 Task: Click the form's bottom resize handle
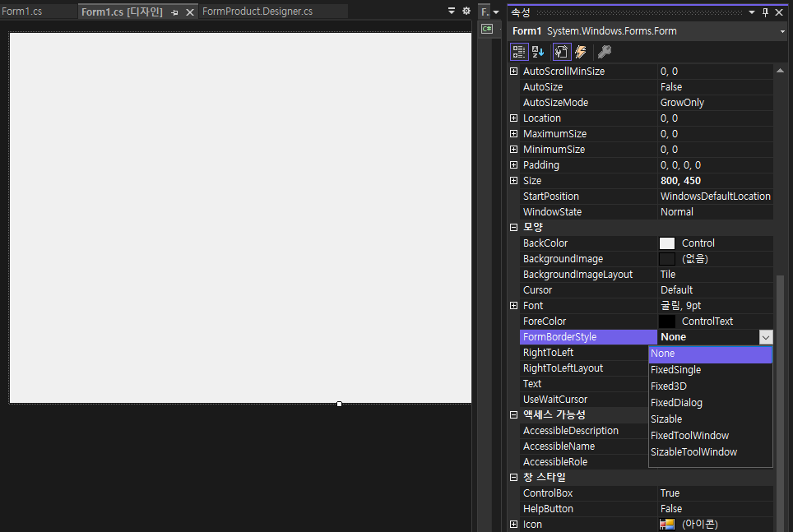(340, 404)
